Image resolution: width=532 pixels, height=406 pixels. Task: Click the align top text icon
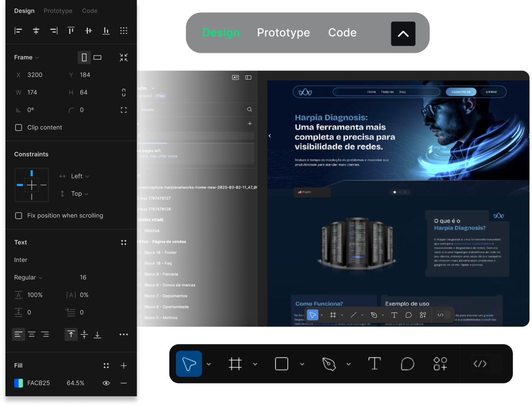point(71,335)
